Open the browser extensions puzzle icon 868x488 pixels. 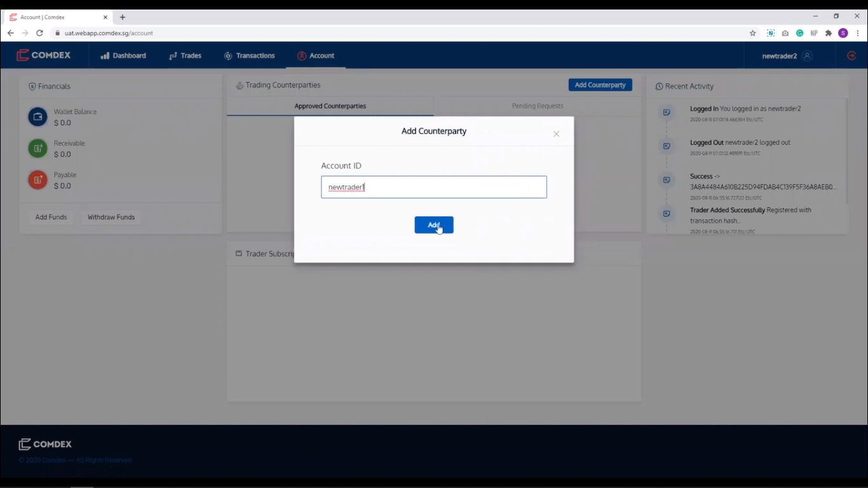828,33
